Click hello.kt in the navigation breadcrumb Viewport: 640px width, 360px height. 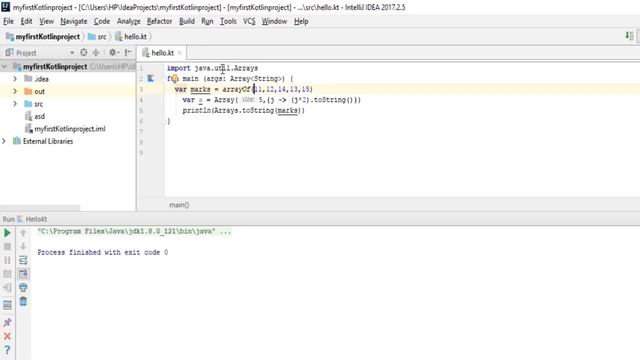pyautogui.click(x=131, y=36)
